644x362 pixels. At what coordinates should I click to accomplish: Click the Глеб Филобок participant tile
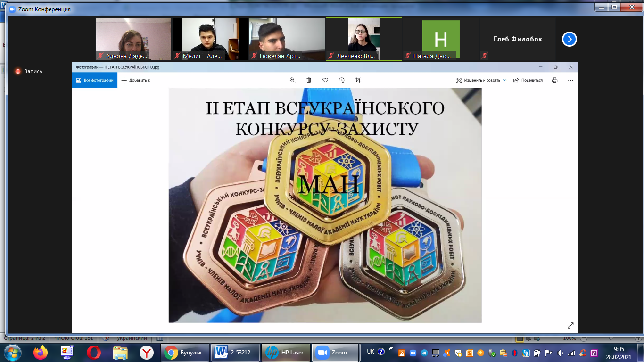click(517, 39)
